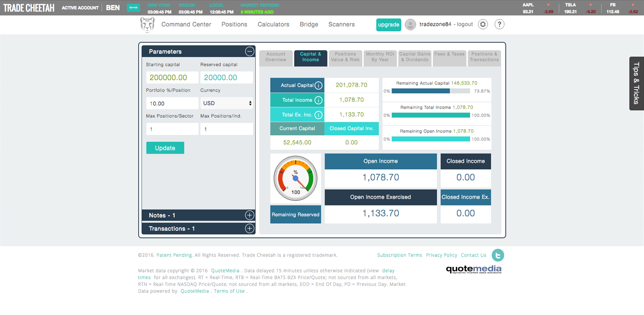The height and width of the screenshot is (315, 644).
Task: Click the upgrade button
Action: [x=388, y=25]
